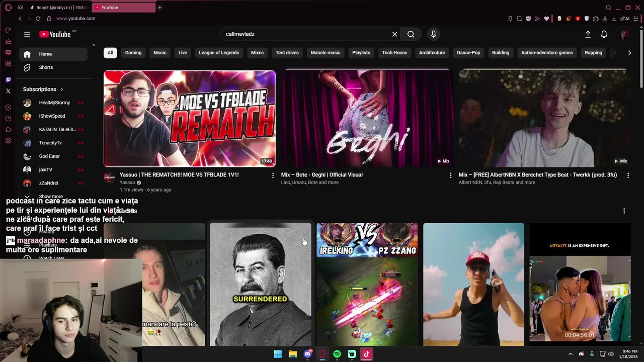Image resolution: width=644 pixels, height=362 pixels.
Task: Go back to previous page
Action: (20, 19)
